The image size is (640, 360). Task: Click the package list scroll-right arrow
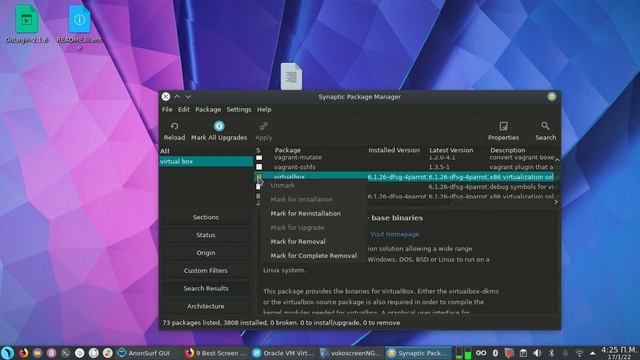[x=556, y=202]
